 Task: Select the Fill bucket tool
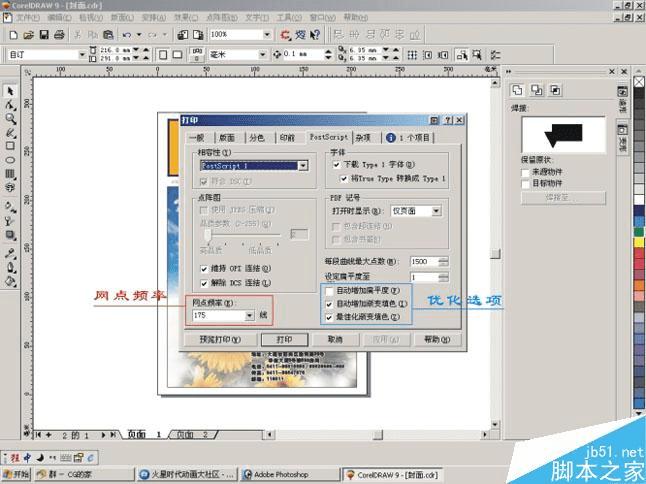point(10,281)
